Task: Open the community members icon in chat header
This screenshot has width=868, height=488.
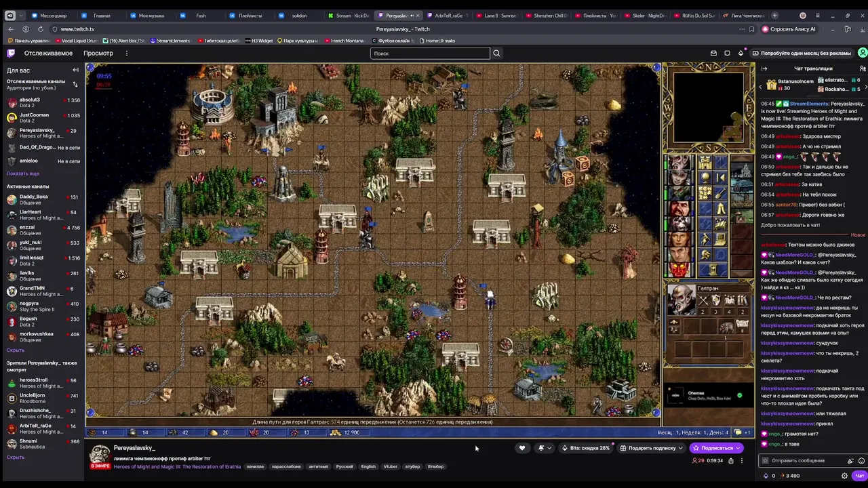Action: (x=862, y=68)
